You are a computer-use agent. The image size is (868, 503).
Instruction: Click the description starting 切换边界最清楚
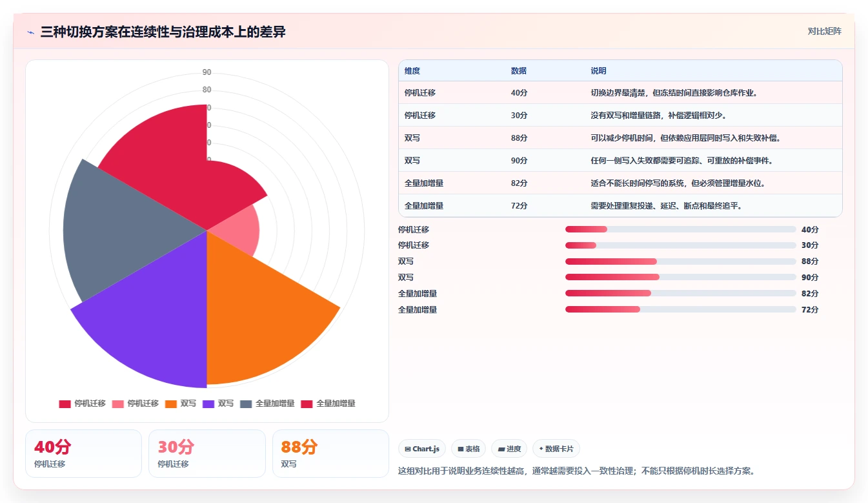[674, 93]
